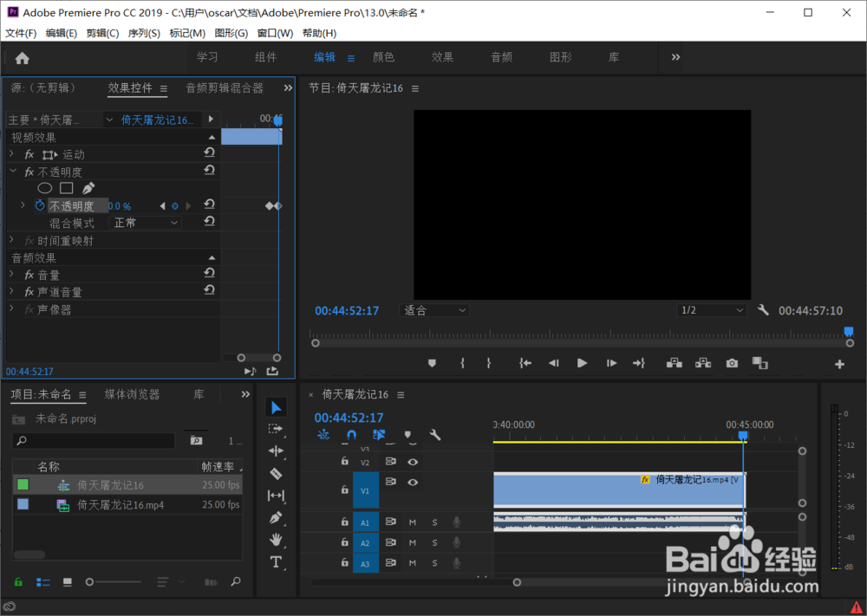Toggle lock on track A3
867x616 pixels.
point(344,562)
